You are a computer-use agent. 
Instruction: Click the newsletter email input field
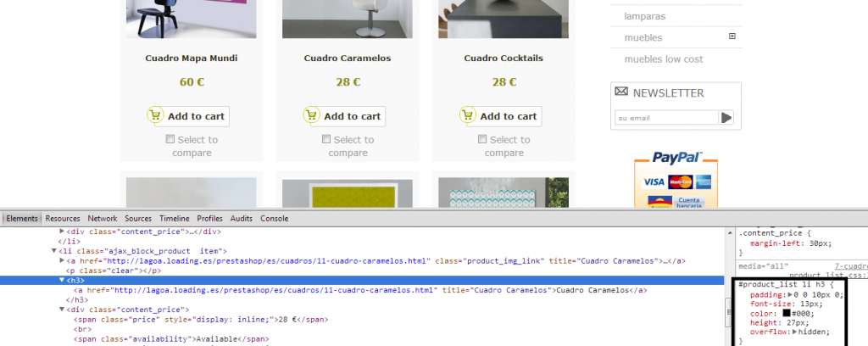[x=665, y=118]
